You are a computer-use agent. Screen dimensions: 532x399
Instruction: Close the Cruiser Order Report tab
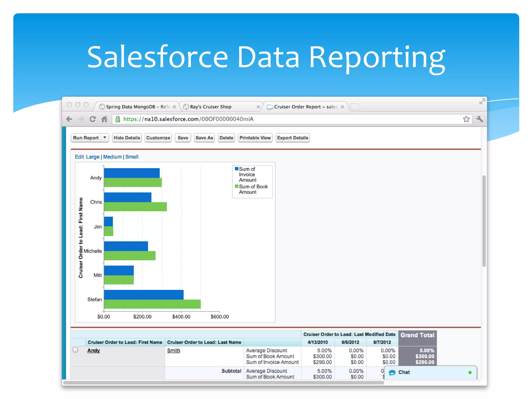tap(342, 107)
